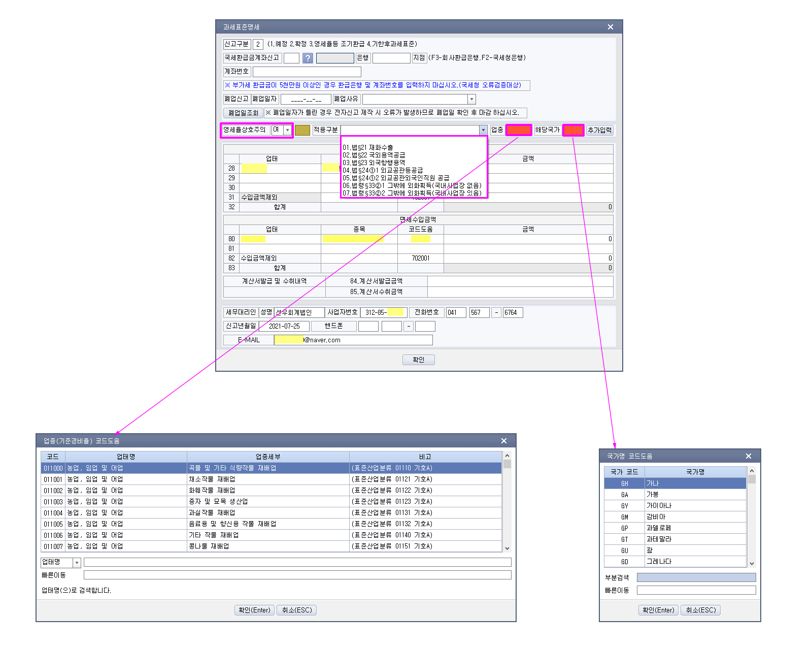Select row 011000 곡물 및 기타 식량작물 재배업
This screenshot has width=812, height=647.
(x=272, y=468)
